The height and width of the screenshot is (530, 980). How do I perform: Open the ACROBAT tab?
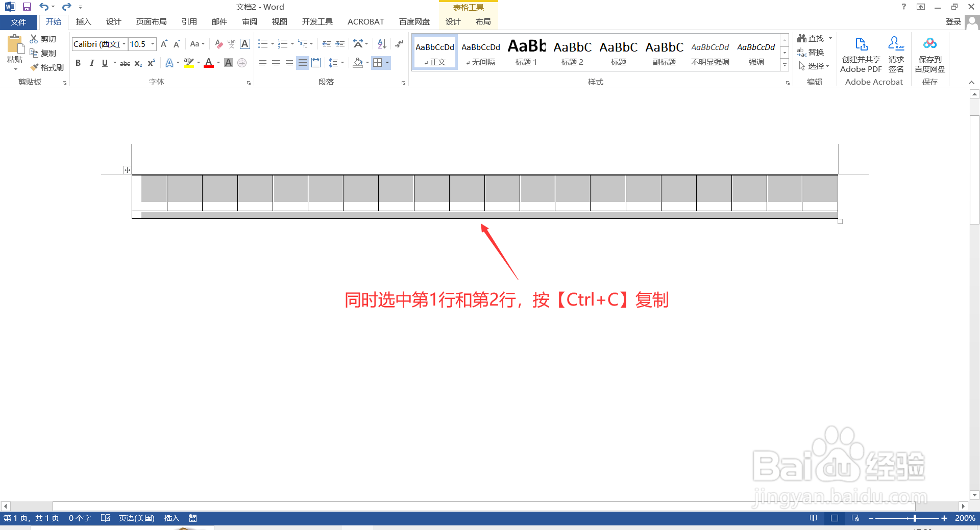365,21
